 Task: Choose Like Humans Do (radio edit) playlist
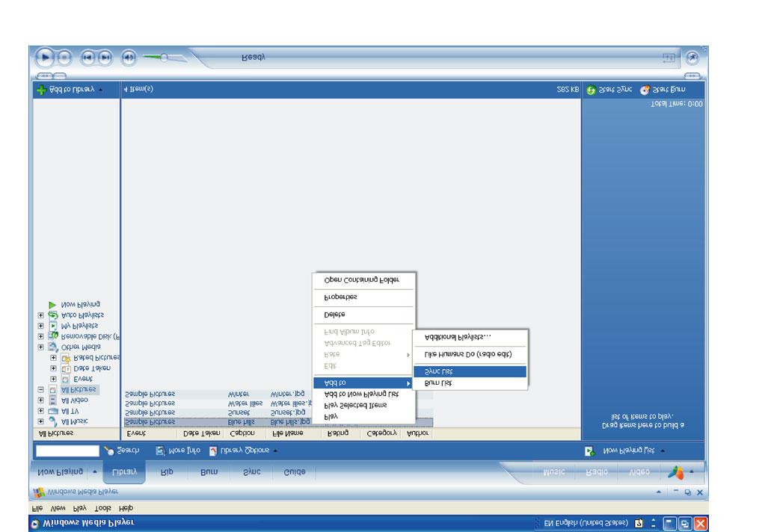coord(470,354)
